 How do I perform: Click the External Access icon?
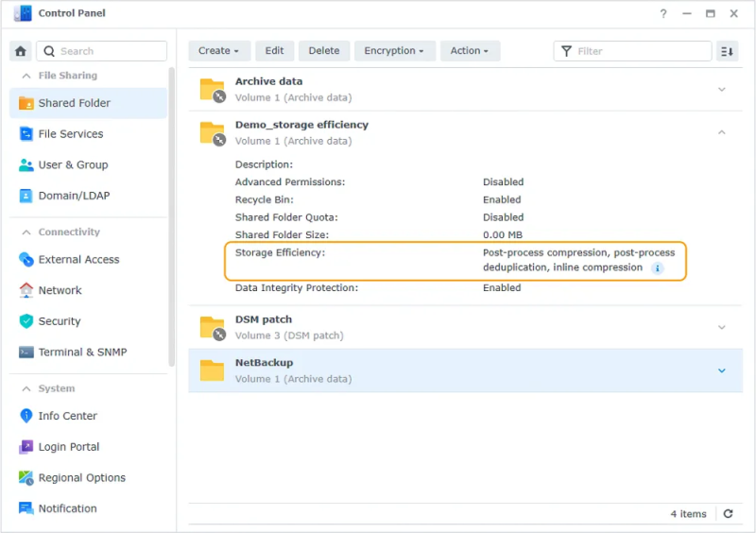(x=26, y=260)
